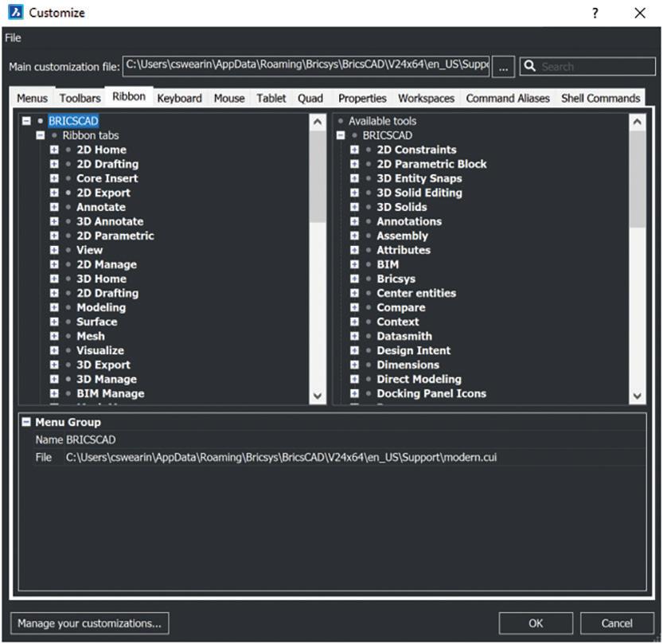Expand the 3D Home node
The height and width of the screenshot is (644, 663).
tap(54, 279)
